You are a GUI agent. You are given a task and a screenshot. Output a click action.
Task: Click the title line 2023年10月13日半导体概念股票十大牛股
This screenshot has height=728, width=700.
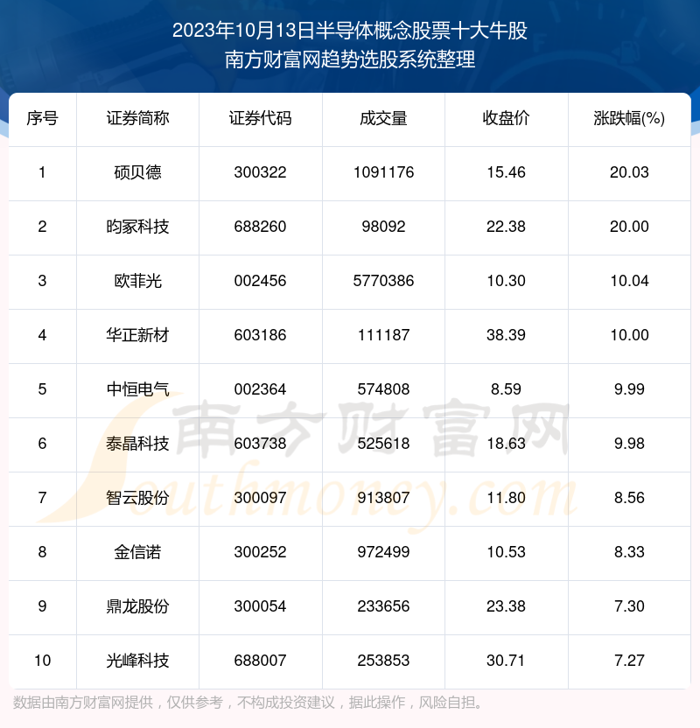click(x=350, y=31)
